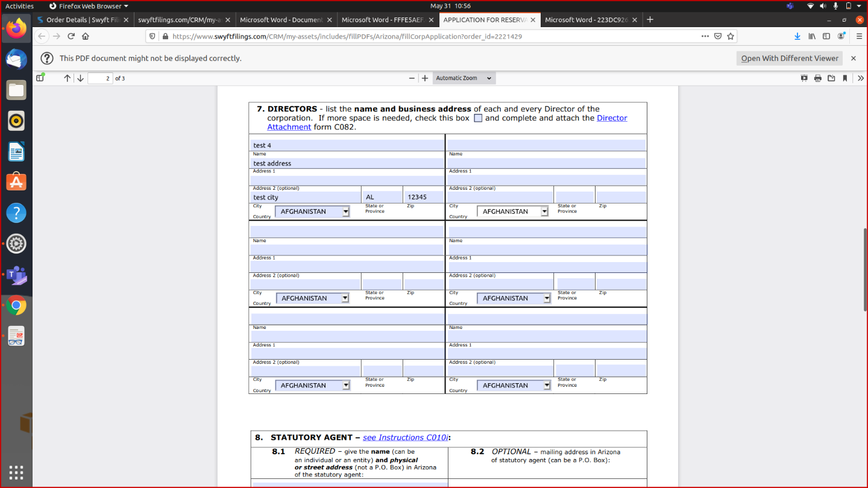
Task: Click the browser back arrow
Action: point(42,36)
